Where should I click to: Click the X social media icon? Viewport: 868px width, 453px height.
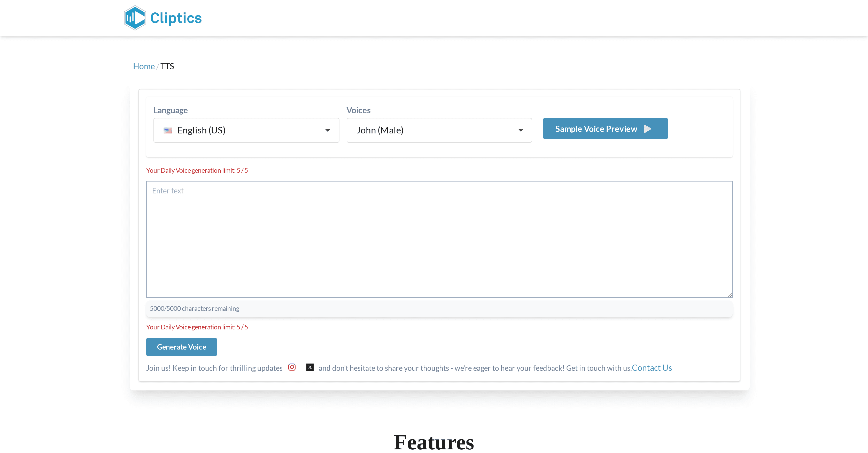pyautogui.click(x=310, y=367)
